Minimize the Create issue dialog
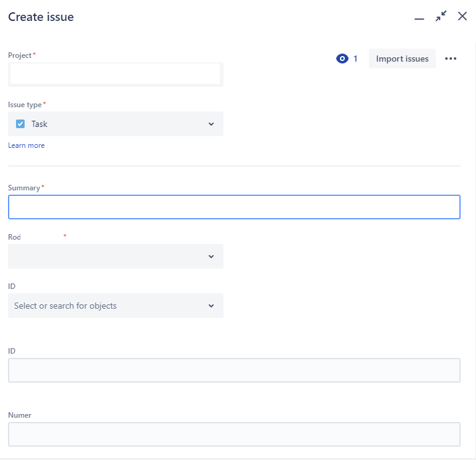The image size is (476, 467). click(419, 17)
